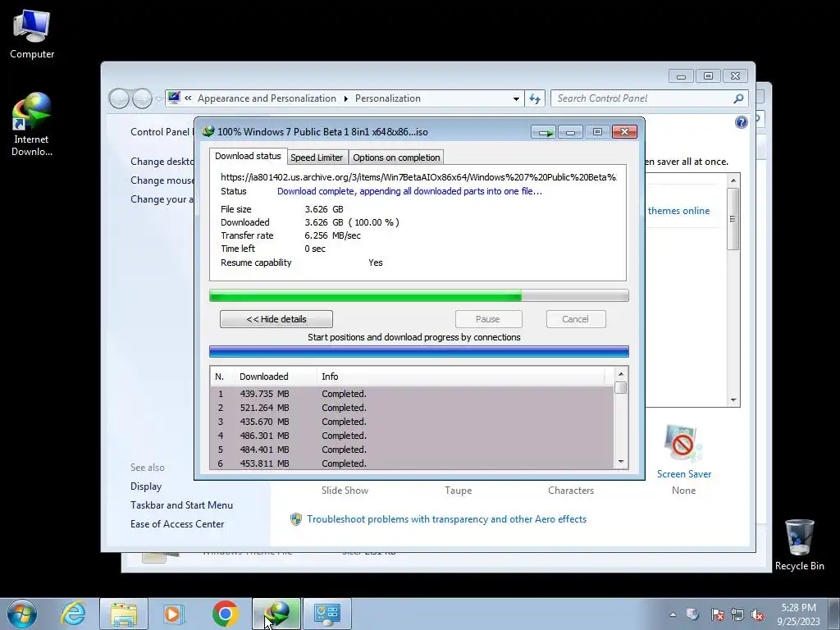The width and height of the screenshot is (840, 630).
Task: Click Characters sounds label
Action: [x=571, y=491]
